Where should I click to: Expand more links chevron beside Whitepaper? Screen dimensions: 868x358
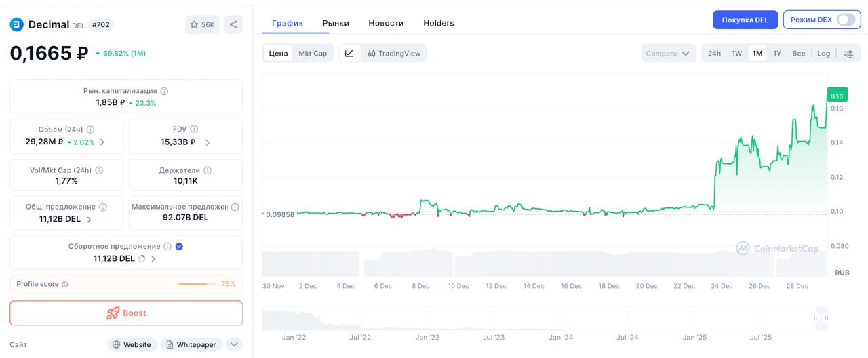coord(234,344)
